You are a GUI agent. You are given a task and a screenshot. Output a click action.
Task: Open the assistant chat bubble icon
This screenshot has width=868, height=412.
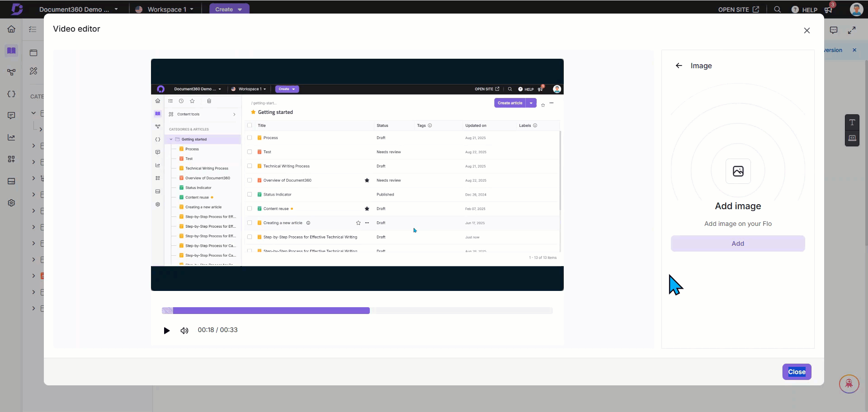pos(849,384)
